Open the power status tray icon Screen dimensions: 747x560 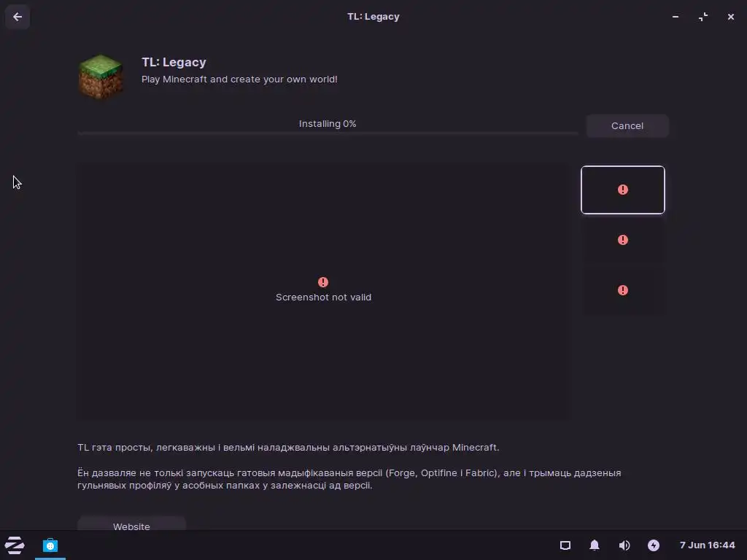654,545
